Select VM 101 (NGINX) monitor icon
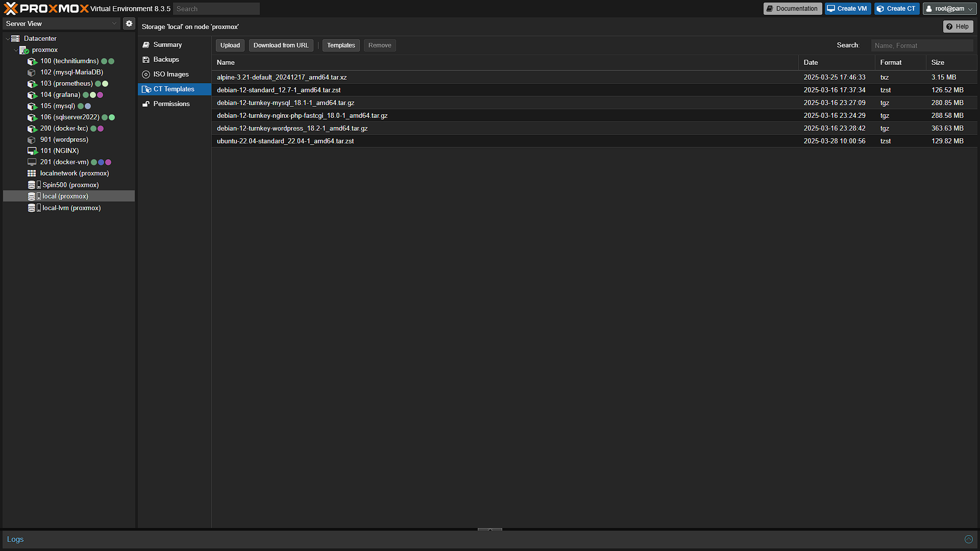 pyautogui.click(x=32, y=151)
